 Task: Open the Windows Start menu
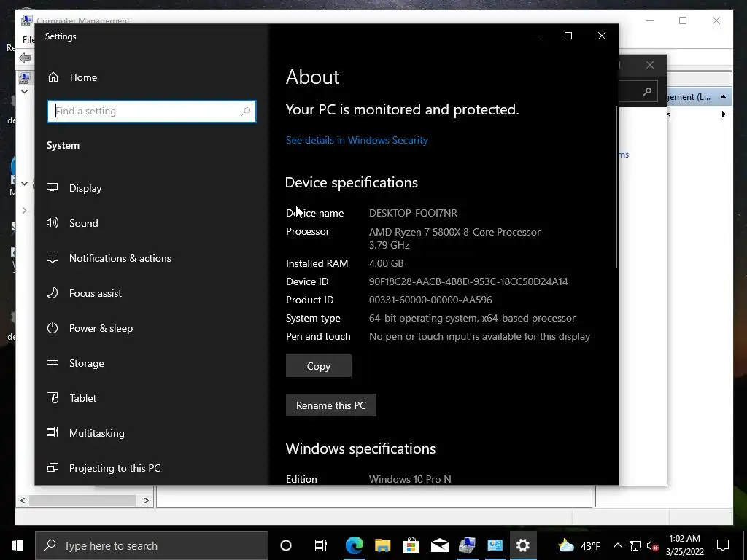[x=18, y=545]
